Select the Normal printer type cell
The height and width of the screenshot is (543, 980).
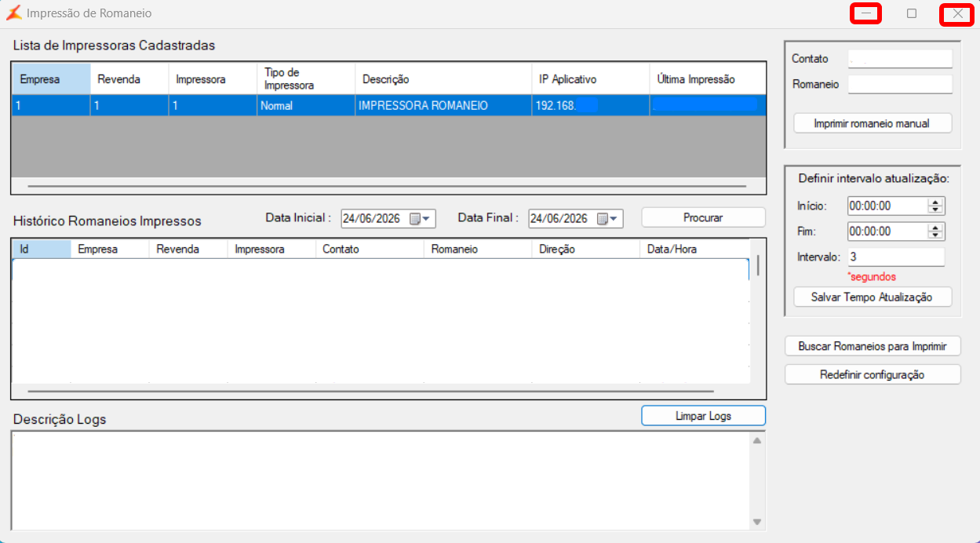tap(306, 105)
